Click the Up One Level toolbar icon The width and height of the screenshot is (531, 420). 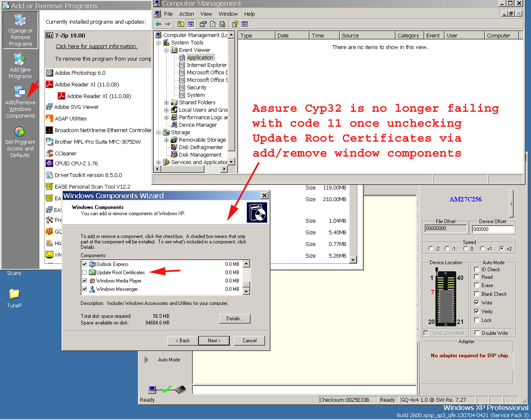click(x=181, y=24)
